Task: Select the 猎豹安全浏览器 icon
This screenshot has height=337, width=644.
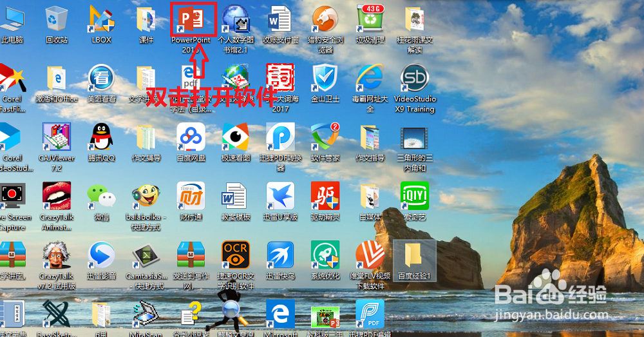Action: tap(325, 19)
